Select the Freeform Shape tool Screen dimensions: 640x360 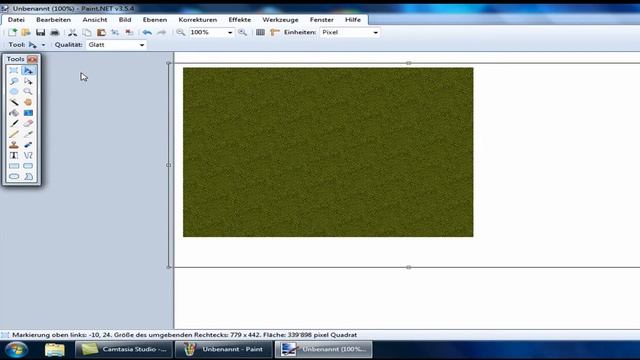coord(28,176)
